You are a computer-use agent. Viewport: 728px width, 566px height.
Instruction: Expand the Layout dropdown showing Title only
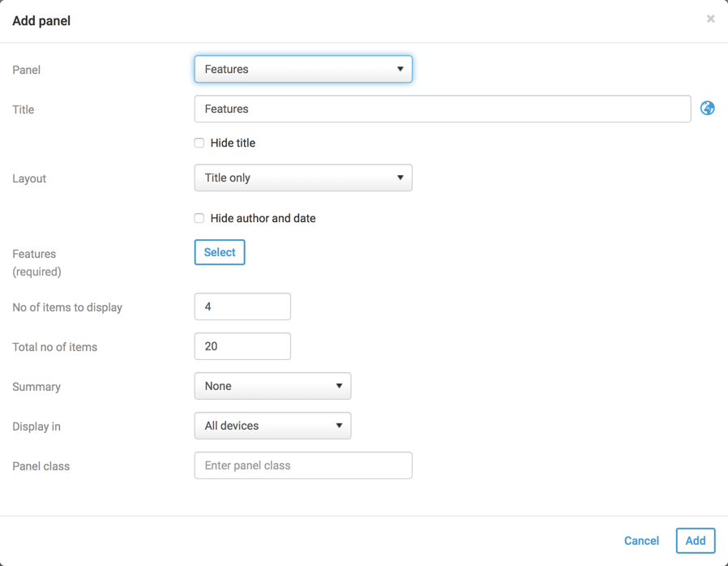coord(303,178)
